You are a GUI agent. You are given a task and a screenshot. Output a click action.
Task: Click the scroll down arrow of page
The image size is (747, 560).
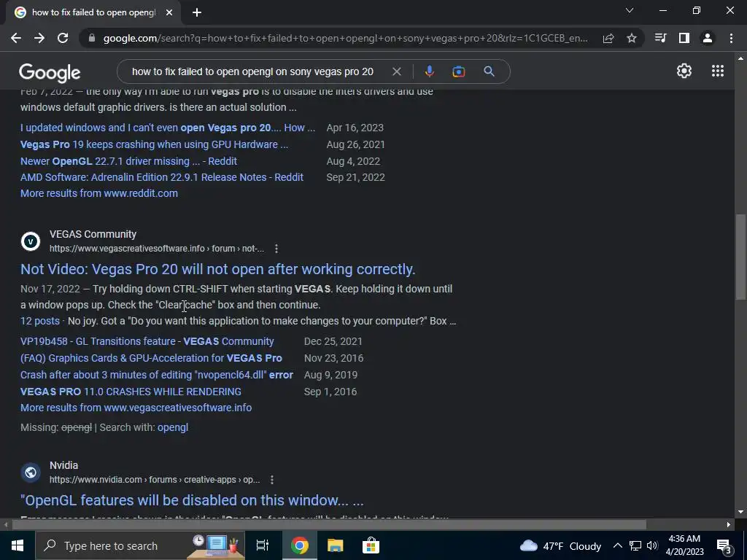[x=740, y=512]
